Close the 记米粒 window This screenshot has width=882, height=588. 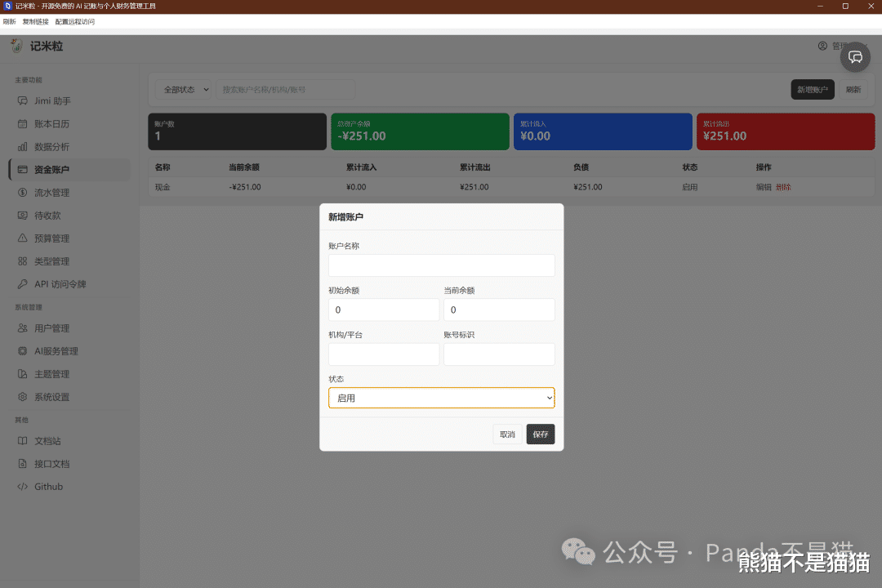click(871, 7)
